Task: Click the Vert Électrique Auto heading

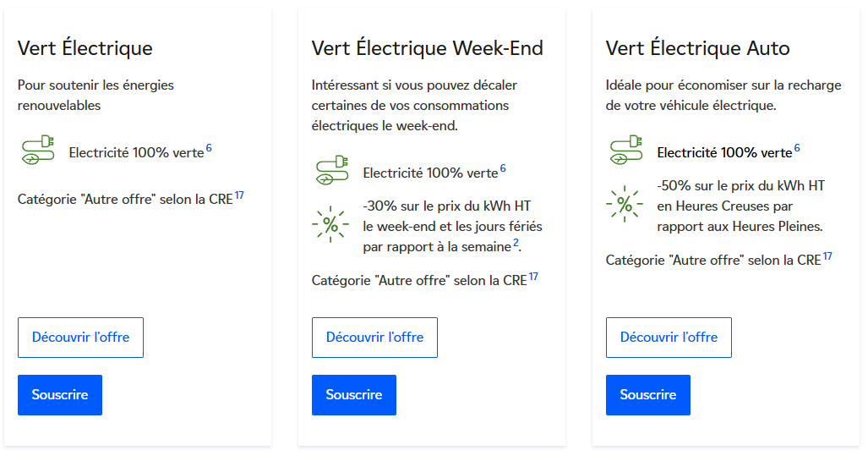Action: (697, 48)
